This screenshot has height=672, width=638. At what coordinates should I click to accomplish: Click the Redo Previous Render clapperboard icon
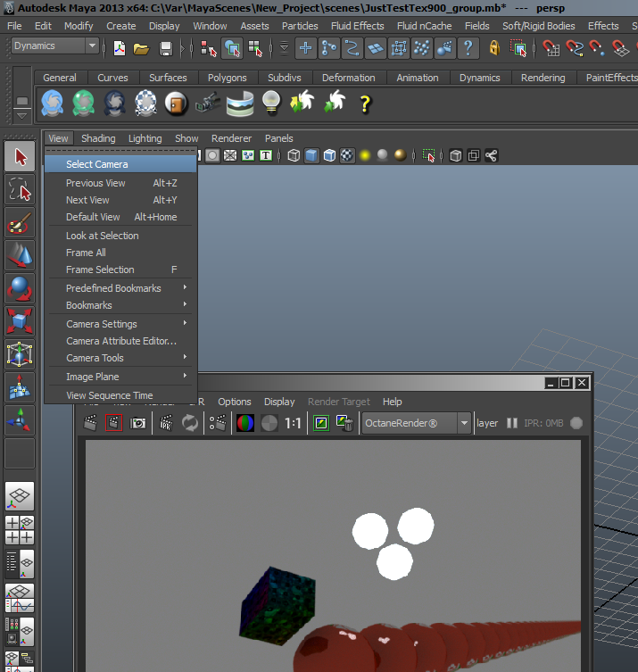point(90,423)
